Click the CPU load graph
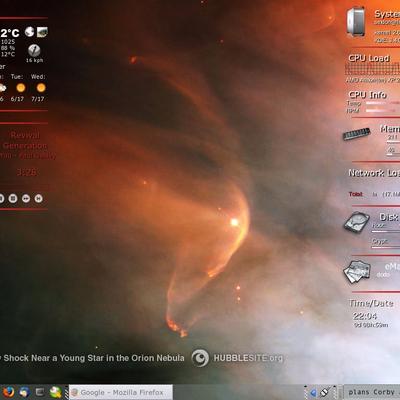The height and width of the screenshot is (400, 400). 373,69
